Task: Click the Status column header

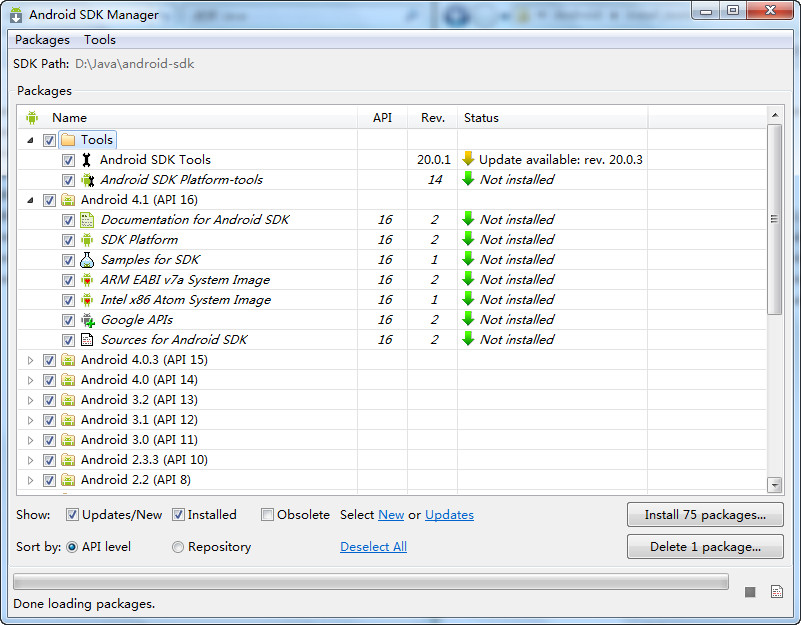Action: tap(553, 118)
